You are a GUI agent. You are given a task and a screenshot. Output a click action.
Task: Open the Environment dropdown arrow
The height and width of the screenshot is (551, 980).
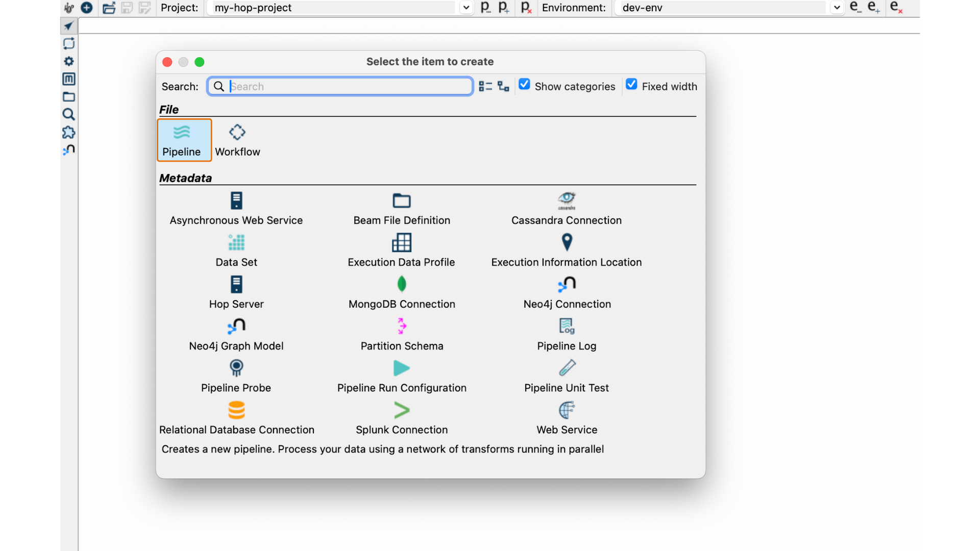coord(837,8)
